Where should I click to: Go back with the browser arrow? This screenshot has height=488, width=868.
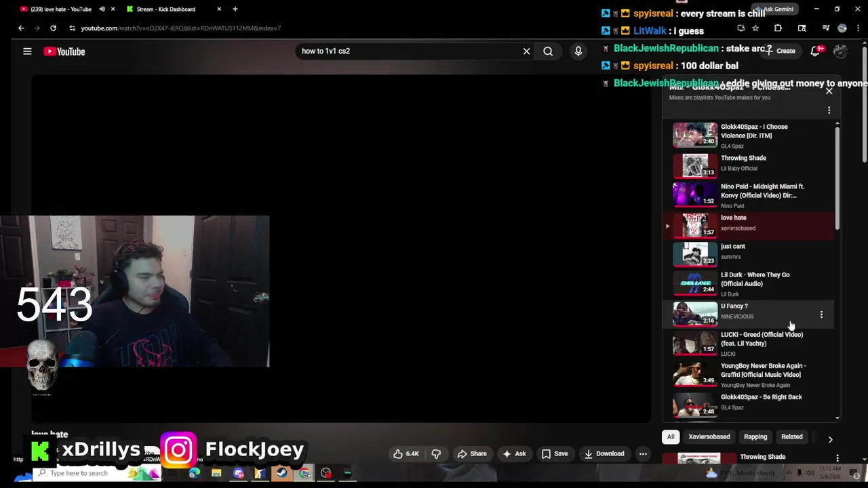click(x=21, y=28)
